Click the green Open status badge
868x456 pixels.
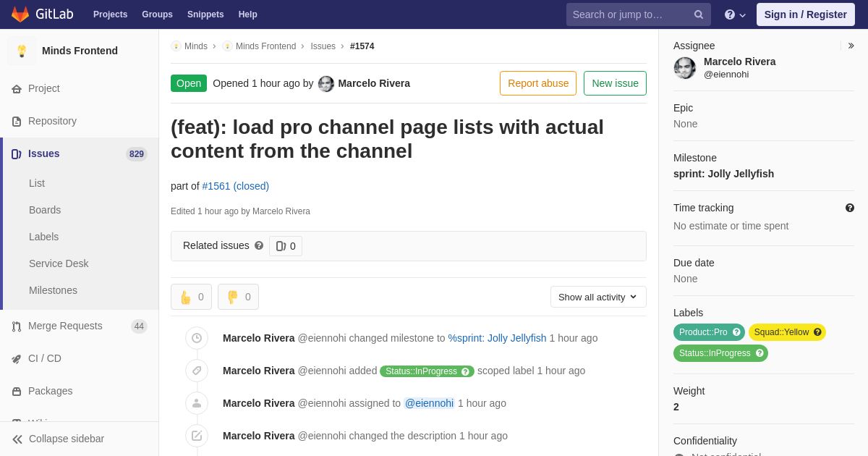pyautogui.click(x=189, y=83)
